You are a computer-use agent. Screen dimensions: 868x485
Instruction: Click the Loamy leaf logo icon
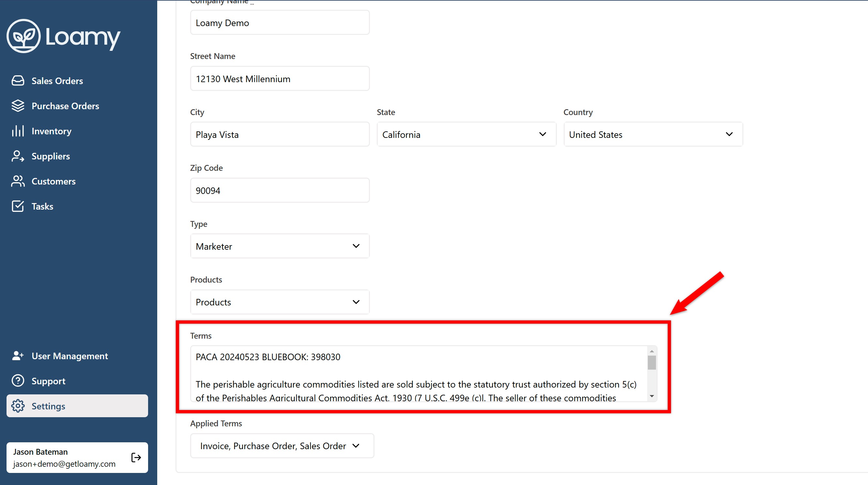pyautogui.click(x=23, y=36)
